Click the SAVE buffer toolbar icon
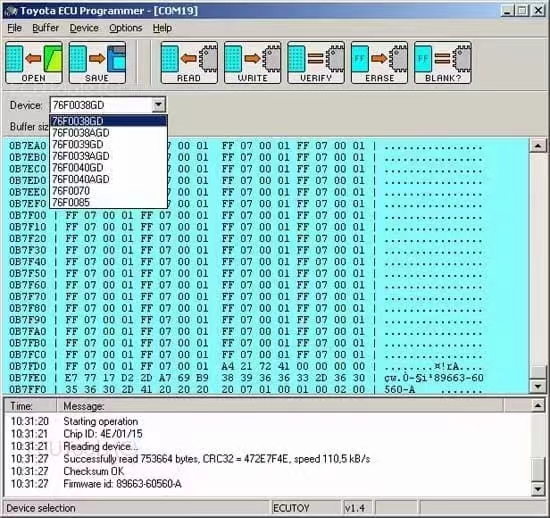The width and height of the screenshot is (550, 518). coord(97,63)
